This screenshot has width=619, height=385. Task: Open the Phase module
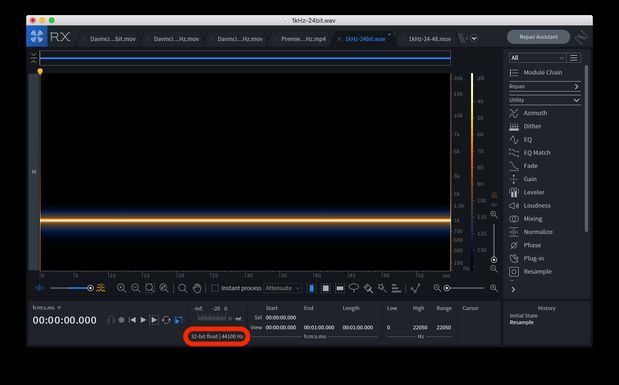[x=525, y=245]
